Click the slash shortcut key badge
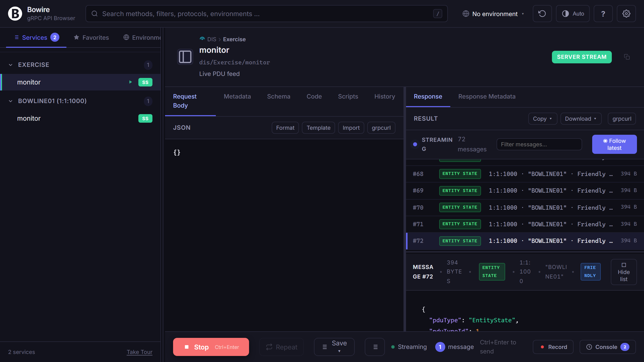 437,14
